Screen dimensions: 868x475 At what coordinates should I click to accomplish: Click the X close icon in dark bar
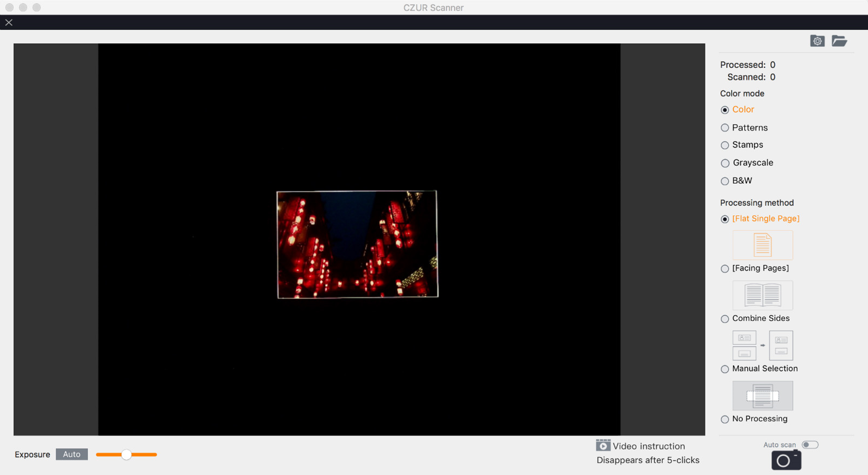[9, 22]
